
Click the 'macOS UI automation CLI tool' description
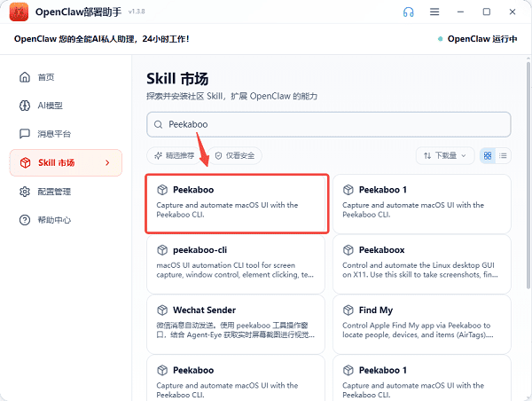(x=235, y=270)
